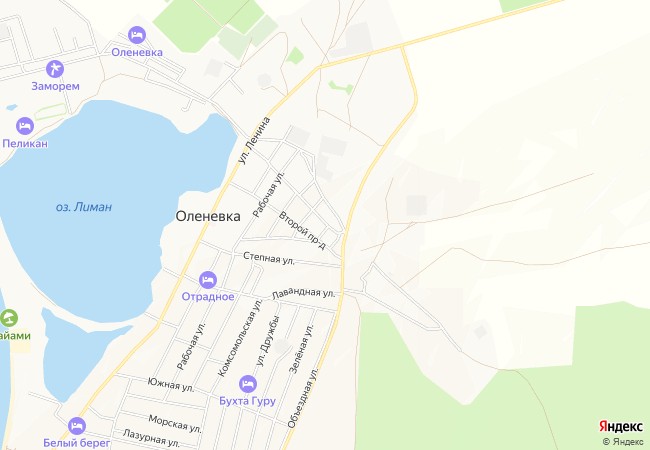The width and height of the screenshot is (650, 450).
Task: Click the green beach umbrella icon
Action: click(8, 318)
